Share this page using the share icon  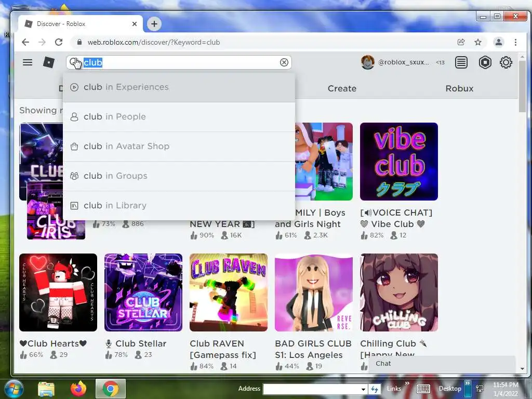(461, 42)
